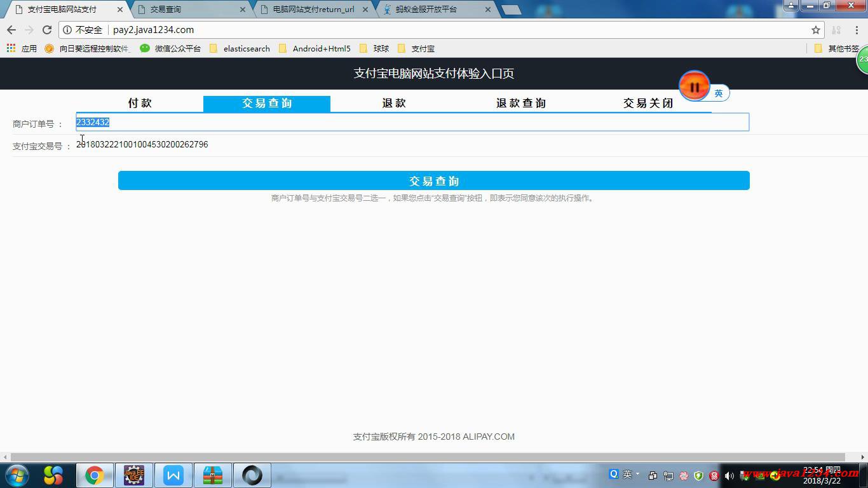
Task: Click the 支付宝版权所有 2015-2018 ALIPAY.COM footer text
Action: (x=434, y=437)
